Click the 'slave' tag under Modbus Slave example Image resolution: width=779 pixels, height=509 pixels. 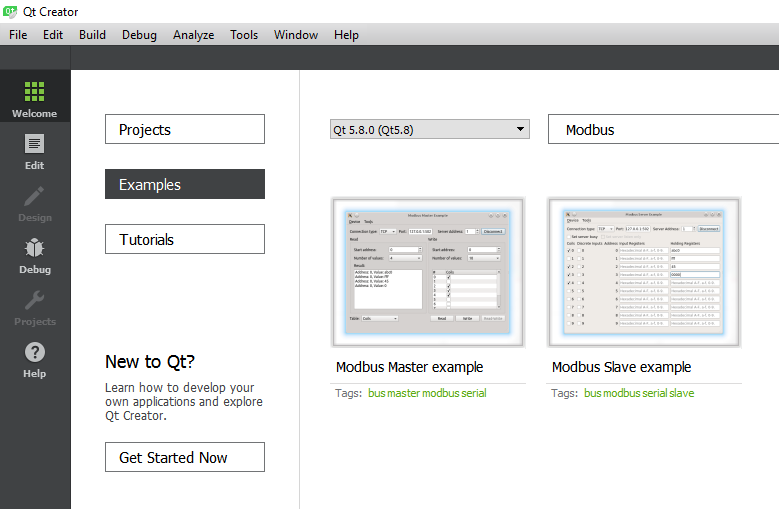pyautogui.click(x=681, y=393)
